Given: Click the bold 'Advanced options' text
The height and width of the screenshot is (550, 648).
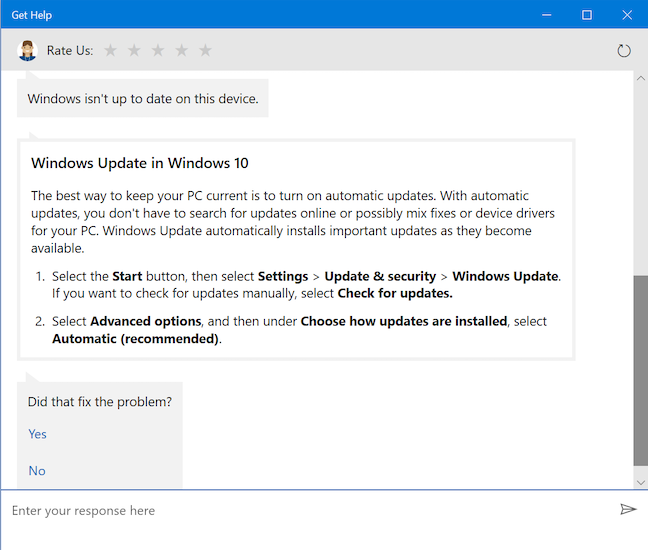Looking at the screenshot, I should pyautogui.click(x=146, y=321).
